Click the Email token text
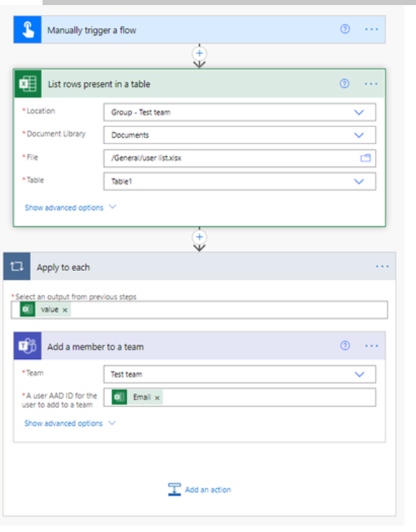Viewport: 416px width, 532px height. tap(142, 397)
